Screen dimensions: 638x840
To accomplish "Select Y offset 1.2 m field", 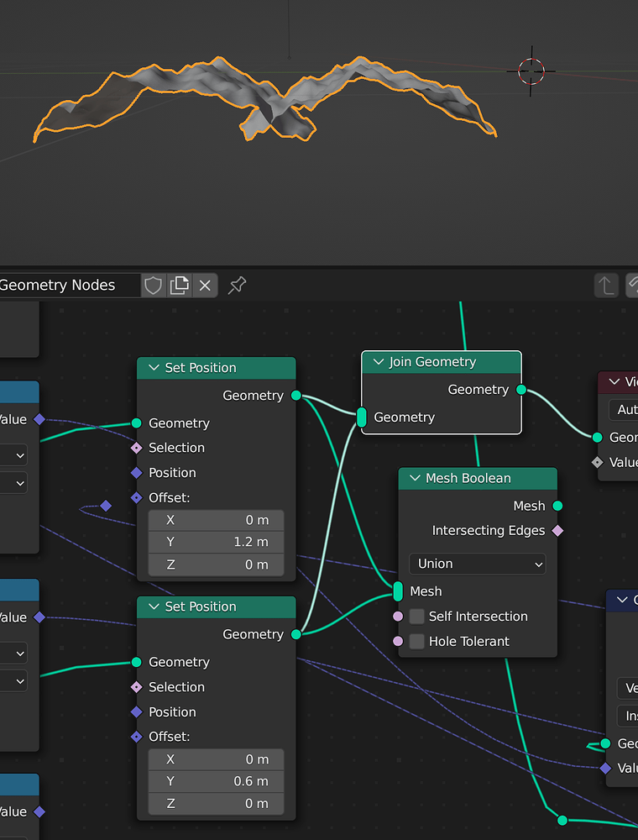I will point(216,542).
